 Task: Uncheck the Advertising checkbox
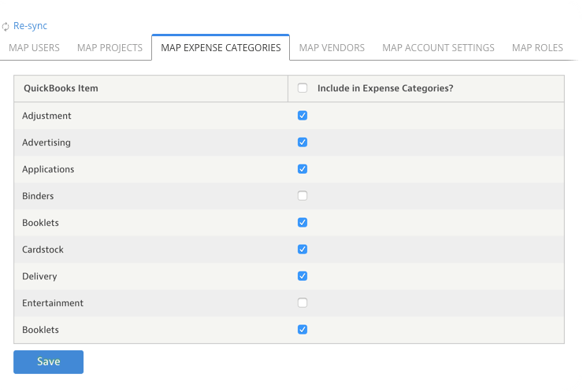(303, 142)
